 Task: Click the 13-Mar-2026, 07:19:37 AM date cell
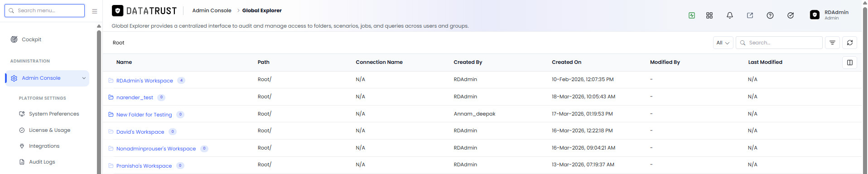coord(583,164)
